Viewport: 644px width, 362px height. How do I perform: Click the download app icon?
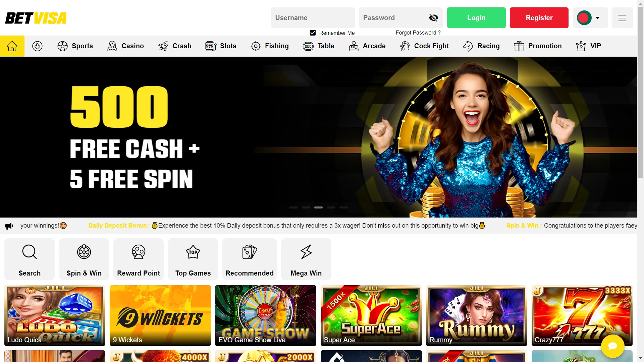tap(37, 46)
